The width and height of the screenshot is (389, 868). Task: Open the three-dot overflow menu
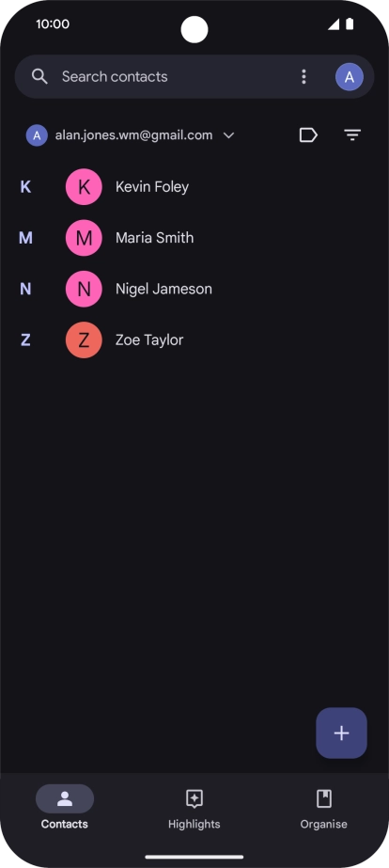click(x=303, y=76)
